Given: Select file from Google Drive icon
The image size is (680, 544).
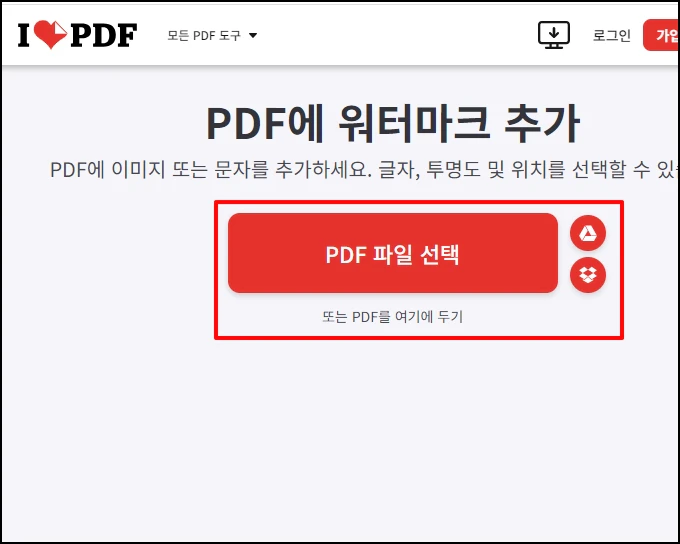Looking at the screenshot, I should [588, 233].
